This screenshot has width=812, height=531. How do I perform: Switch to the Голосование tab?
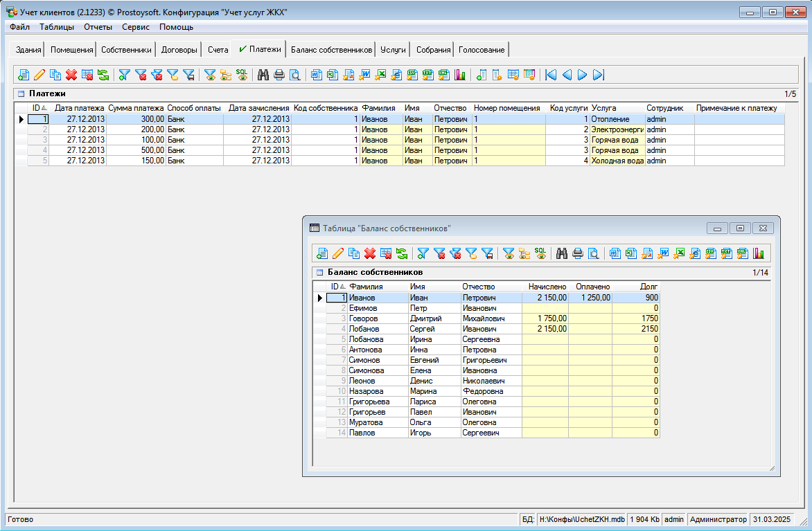[482, 50]
